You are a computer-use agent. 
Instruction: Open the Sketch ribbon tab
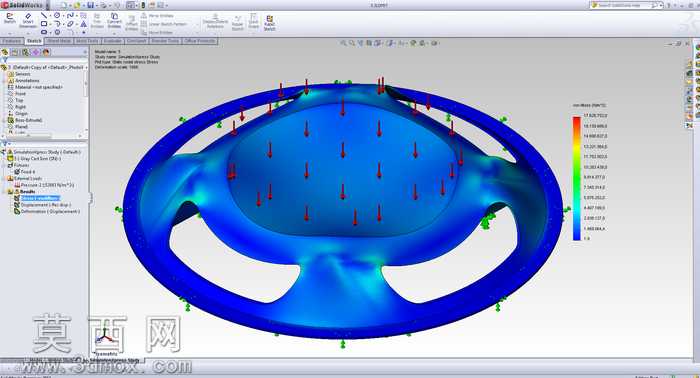pos(34,41)
